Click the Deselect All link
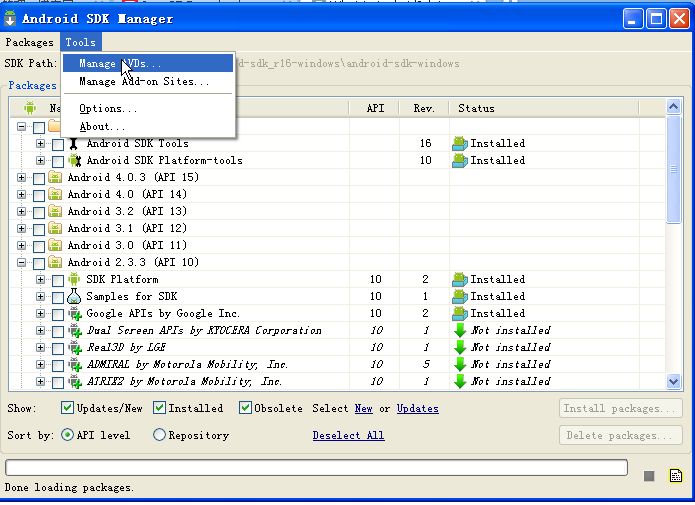Viewport: 695px width, 505px height. point(348,435)
